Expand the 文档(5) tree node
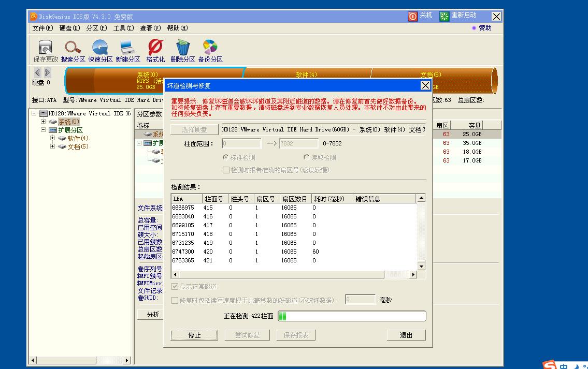The width and height of the screenshot is (588, 369). [x=52, y=146]
